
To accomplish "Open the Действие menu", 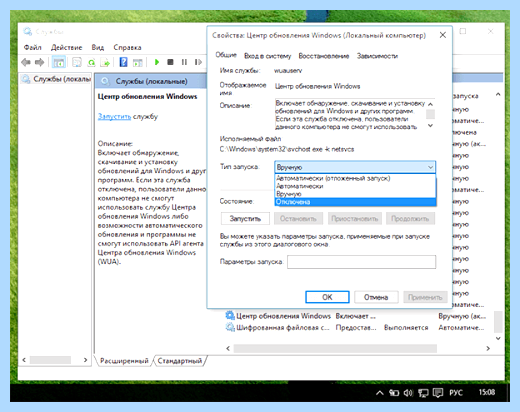I will (x=66, y=47).
